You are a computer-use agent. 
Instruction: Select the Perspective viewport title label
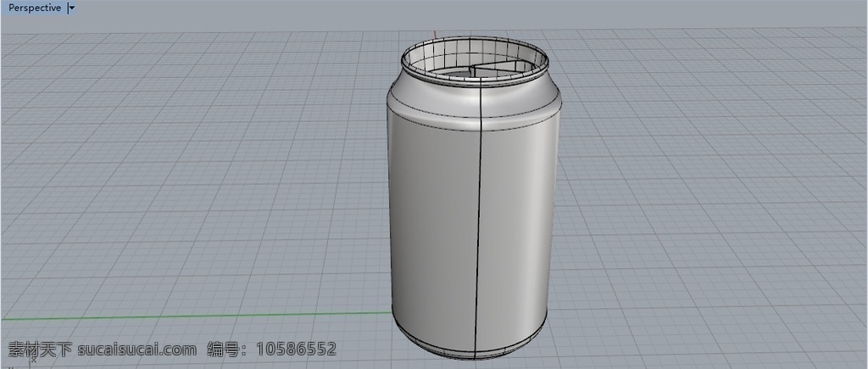[34, 8]
